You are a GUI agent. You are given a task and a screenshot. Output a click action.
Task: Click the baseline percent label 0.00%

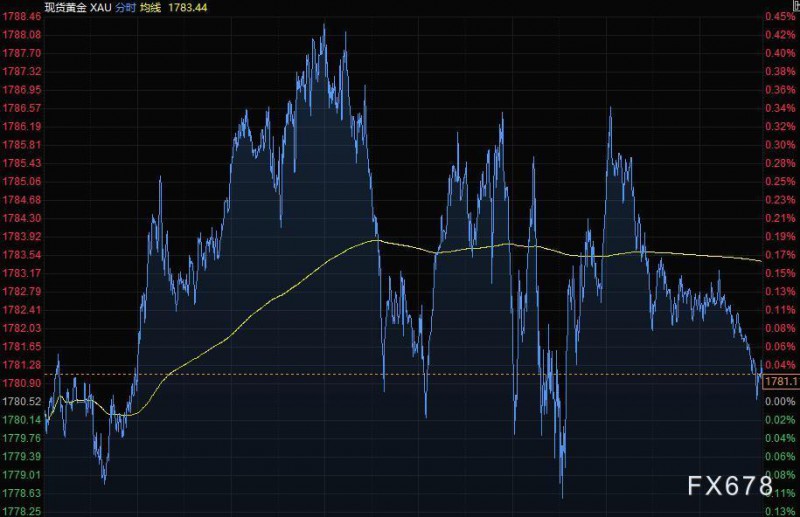[x=780, y=401]
